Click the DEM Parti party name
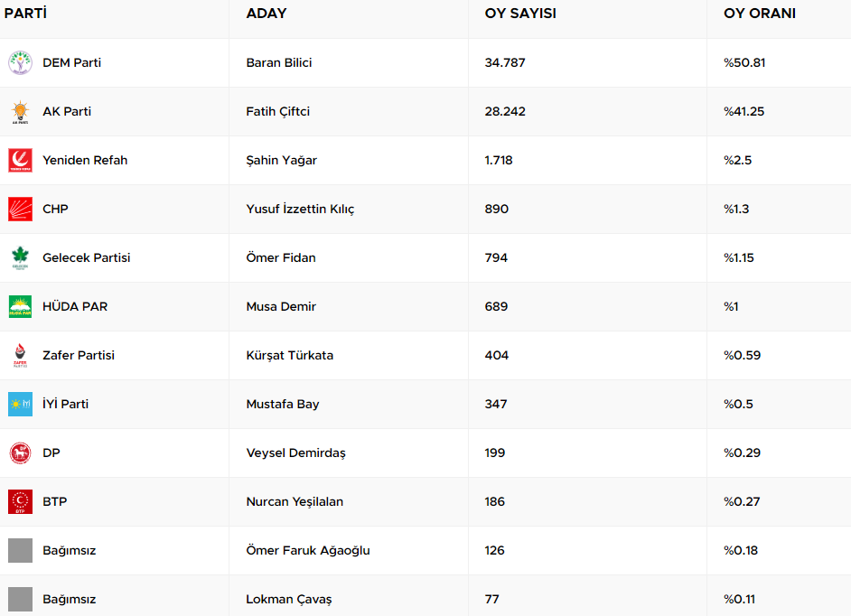Viewport: 851px width, 616px height. (x=72, y=63)
